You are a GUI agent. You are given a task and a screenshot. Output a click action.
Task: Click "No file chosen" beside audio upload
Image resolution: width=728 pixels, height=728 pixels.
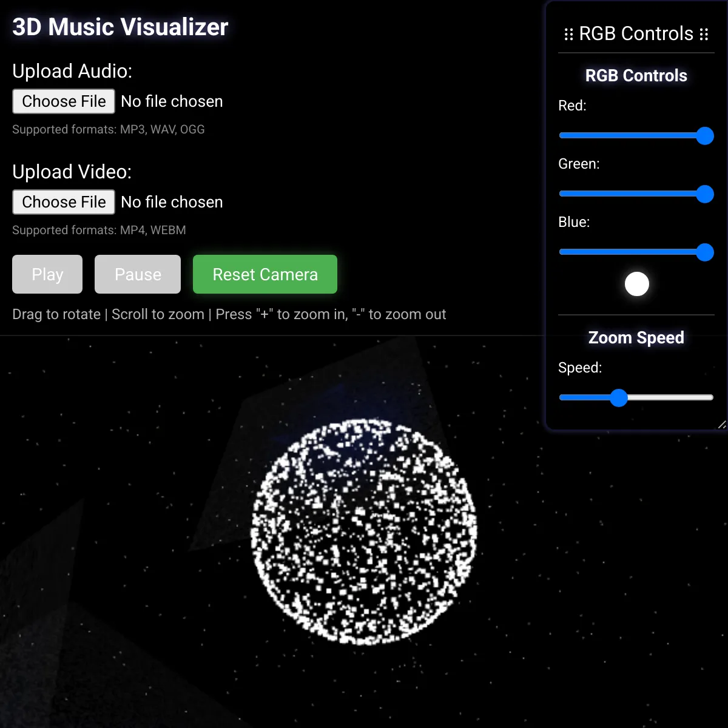coord(172,101)
